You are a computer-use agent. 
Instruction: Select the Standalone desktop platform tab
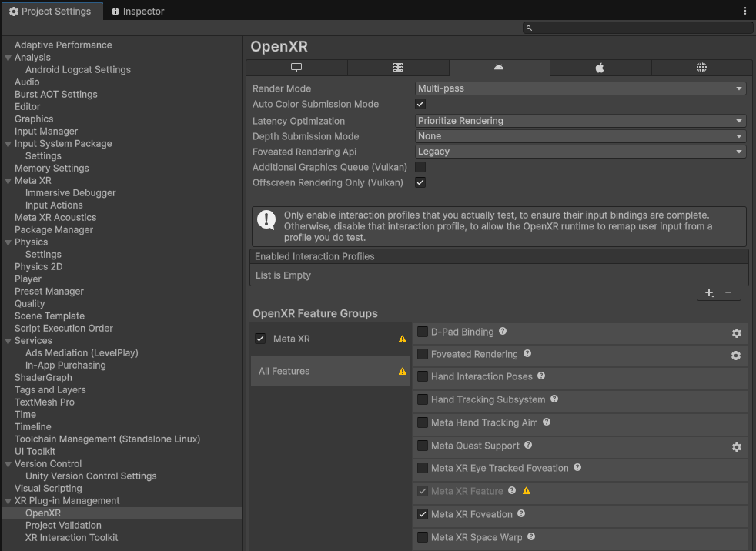(296, 68)
